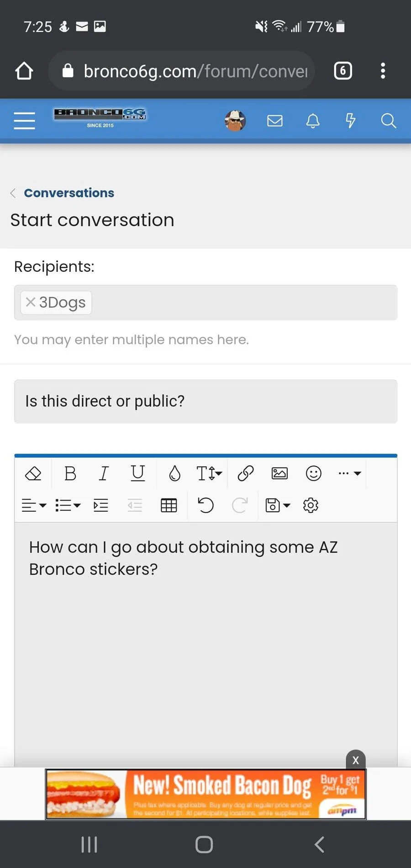Open the text alignment dropdown
411x868 pixels.
point(34,505)
